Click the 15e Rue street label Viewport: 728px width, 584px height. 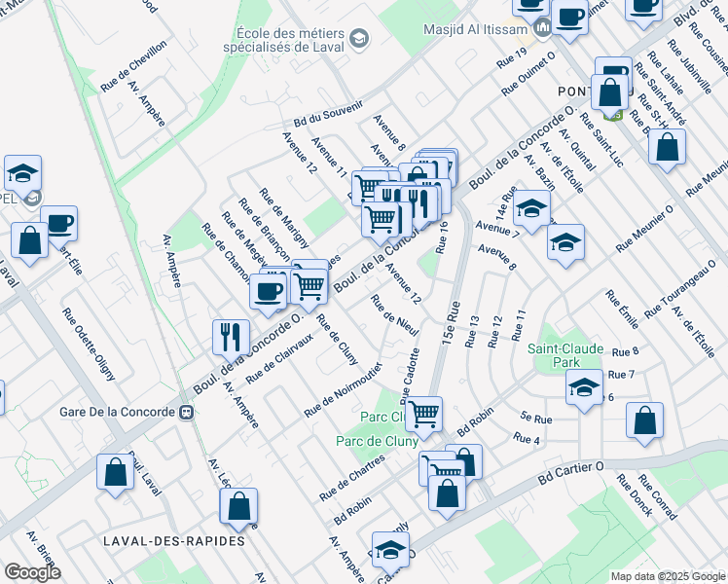[451, 323]
